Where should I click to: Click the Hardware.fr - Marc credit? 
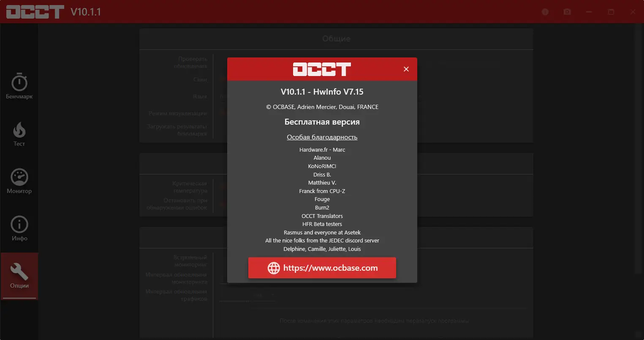(322, 150)
